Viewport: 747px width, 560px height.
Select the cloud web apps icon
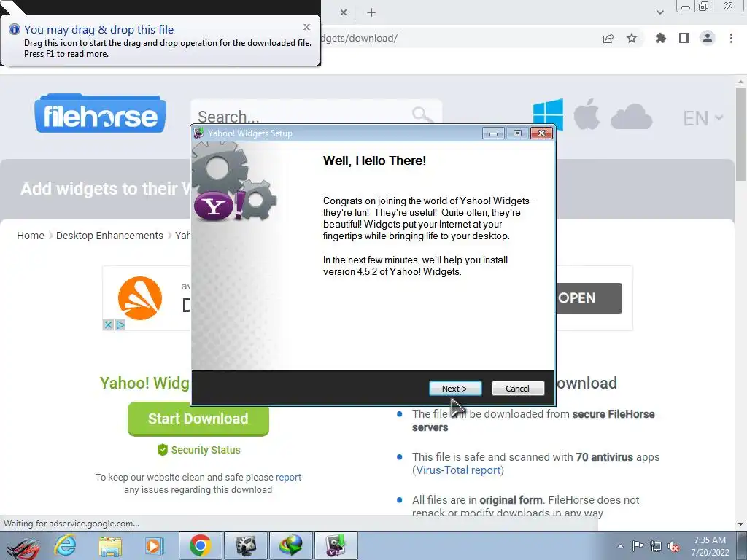coord(631,117)
